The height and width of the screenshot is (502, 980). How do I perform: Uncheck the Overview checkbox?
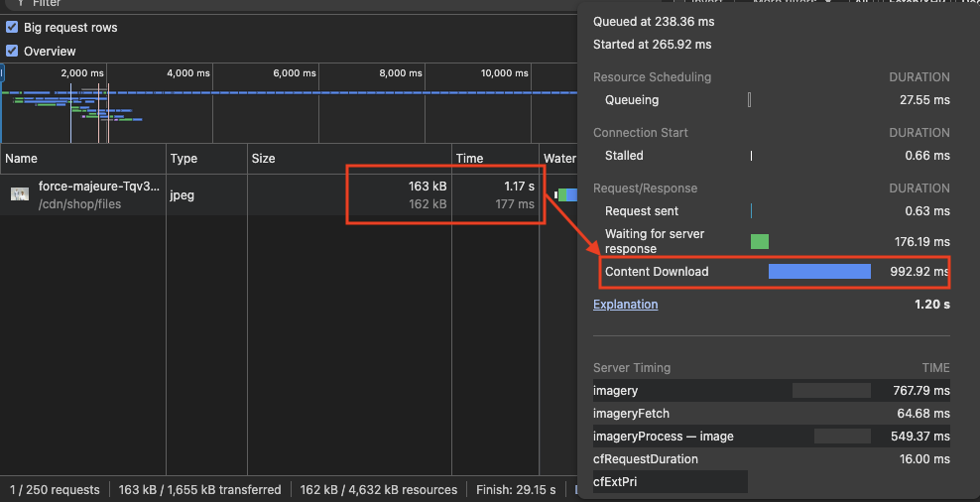pyautogui.click(x=11, y=51)
